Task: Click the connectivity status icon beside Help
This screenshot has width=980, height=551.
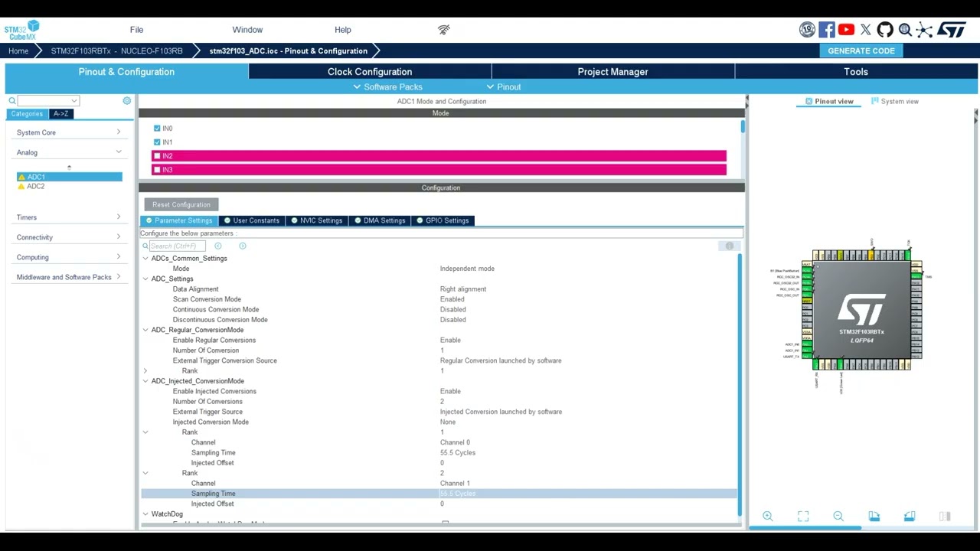Action: (444, 30)
